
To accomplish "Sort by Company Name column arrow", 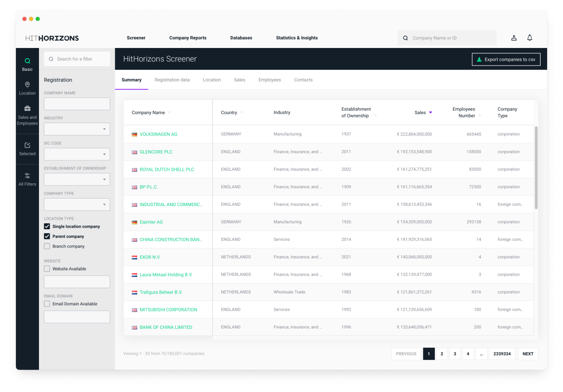I will pos(170,113).
